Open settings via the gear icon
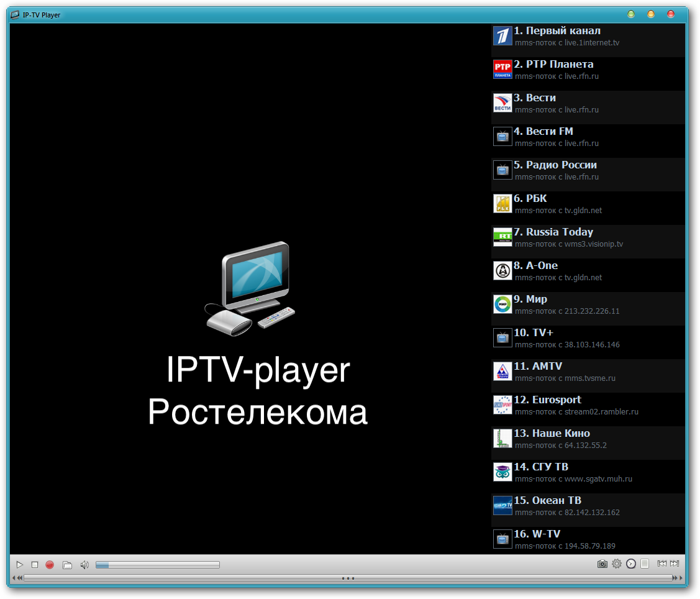 click(x=617, y=564)
